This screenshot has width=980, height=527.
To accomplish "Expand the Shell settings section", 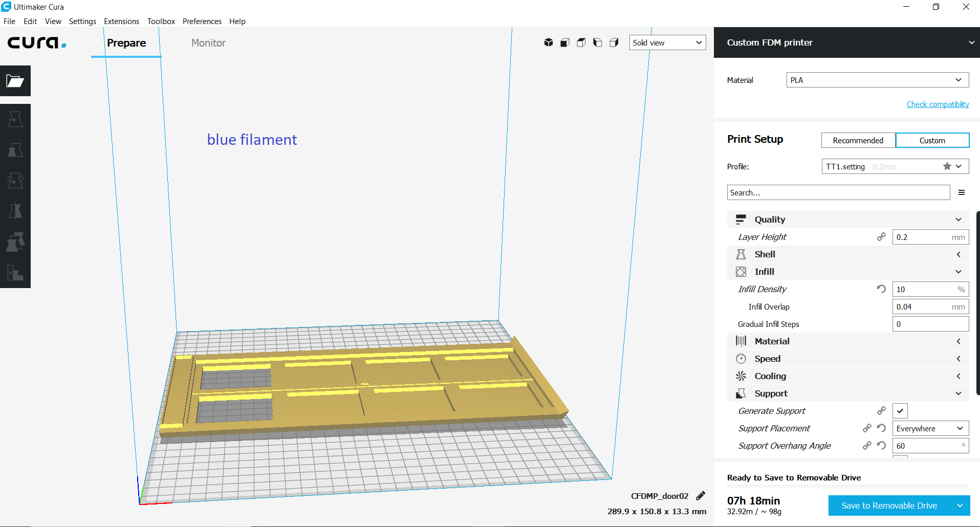I will 848,254.
